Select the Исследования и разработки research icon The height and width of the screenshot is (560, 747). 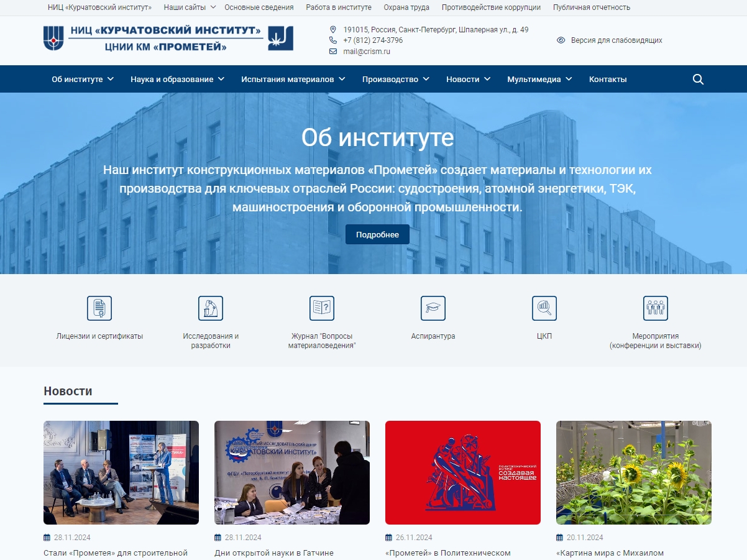pos(211,308)
